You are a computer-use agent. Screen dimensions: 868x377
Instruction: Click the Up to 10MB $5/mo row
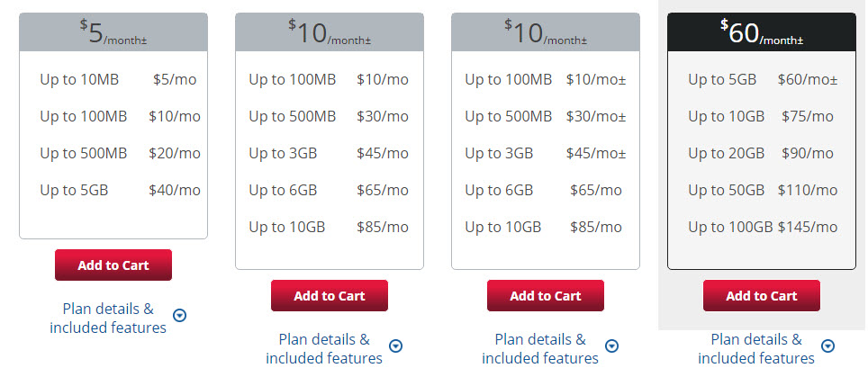click(x=118, y=79)
